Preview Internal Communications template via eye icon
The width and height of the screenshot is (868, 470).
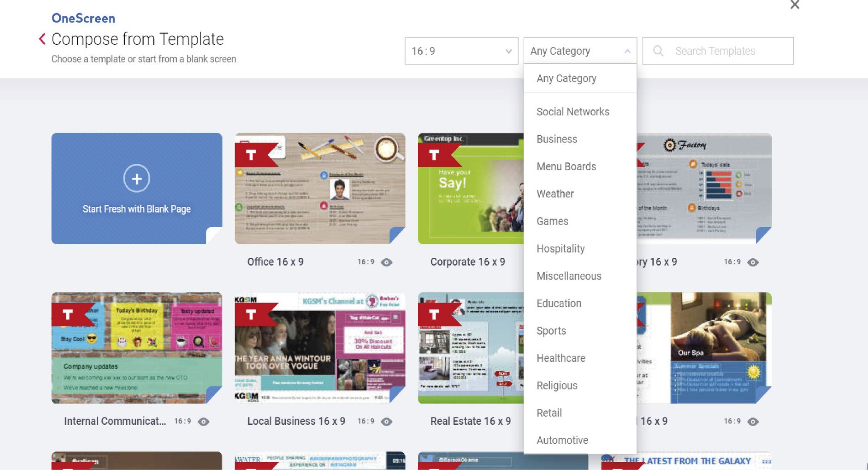[204, 422]
